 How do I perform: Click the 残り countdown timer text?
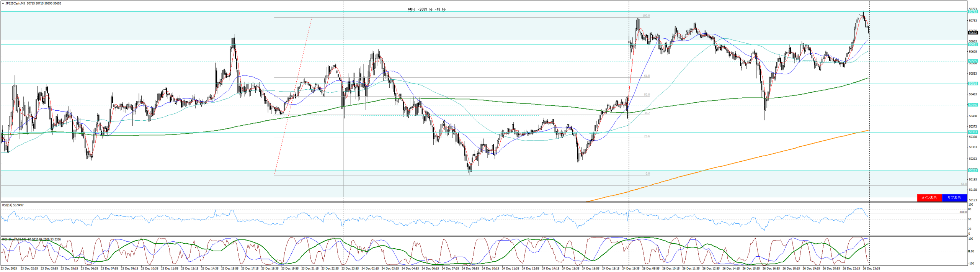coord(426,10)
